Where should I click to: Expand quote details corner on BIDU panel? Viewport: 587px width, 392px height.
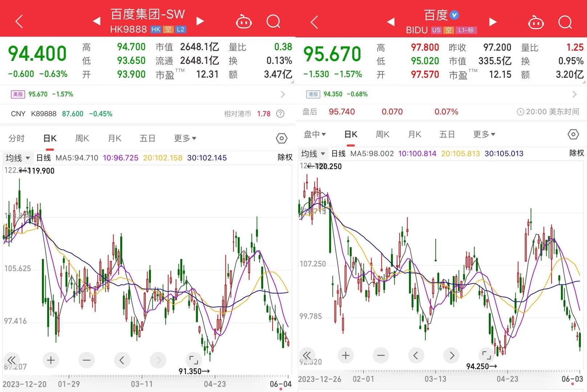[x=584, y=82]
